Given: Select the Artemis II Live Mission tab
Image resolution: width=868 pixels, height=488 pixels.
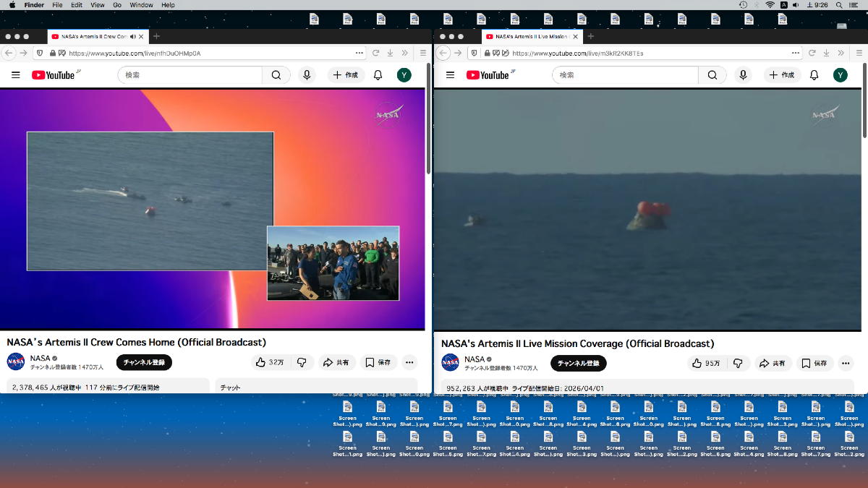Looking at the screenshot, I should 532,36.
